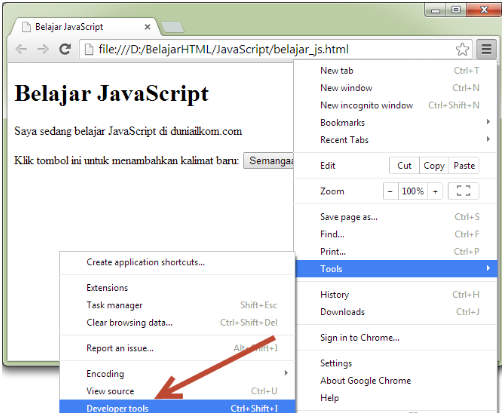Open Settings from Chrome menu
502x413 pixels.
point(396,363)
